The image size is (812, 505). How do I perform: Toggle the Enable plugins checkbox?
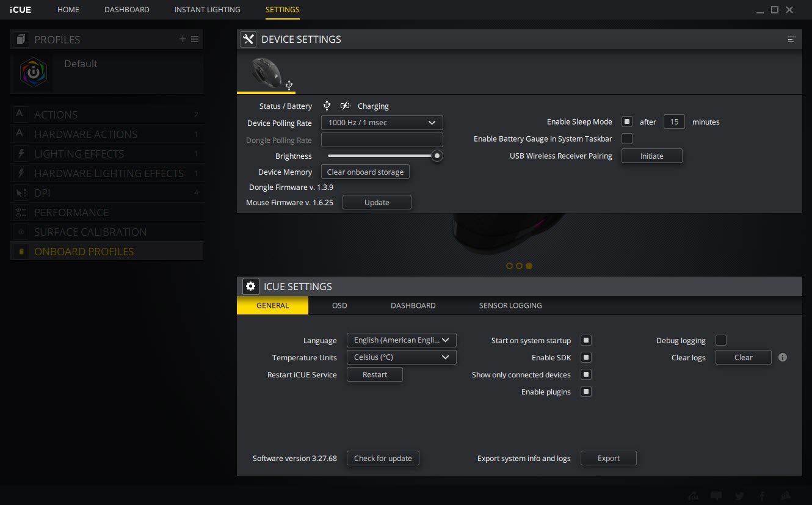pos(586,391)
